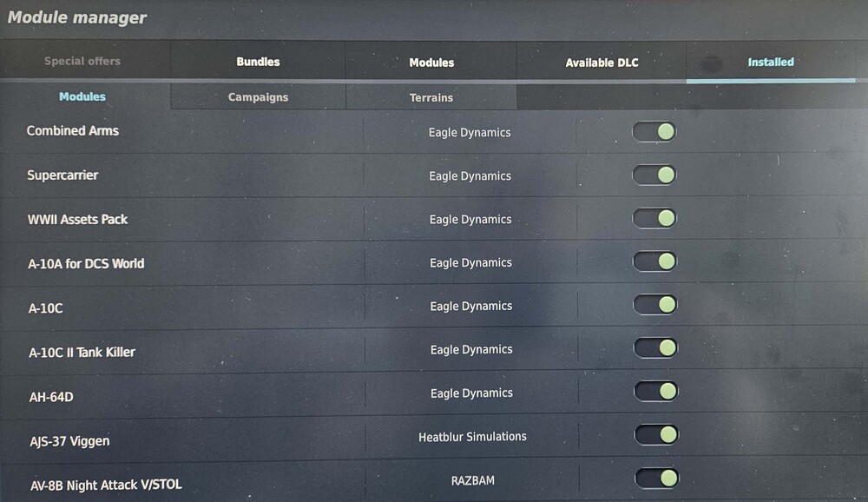This screenshot has height=502, width=868.
Task: Disable A-10A for DCS World toggle
Action: point(654,261)
